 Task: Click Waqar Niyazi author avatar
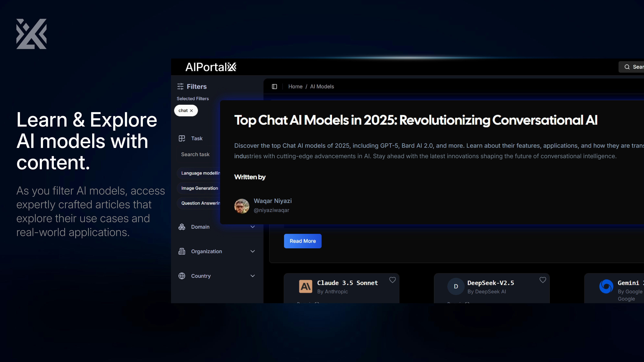(242, 206)
